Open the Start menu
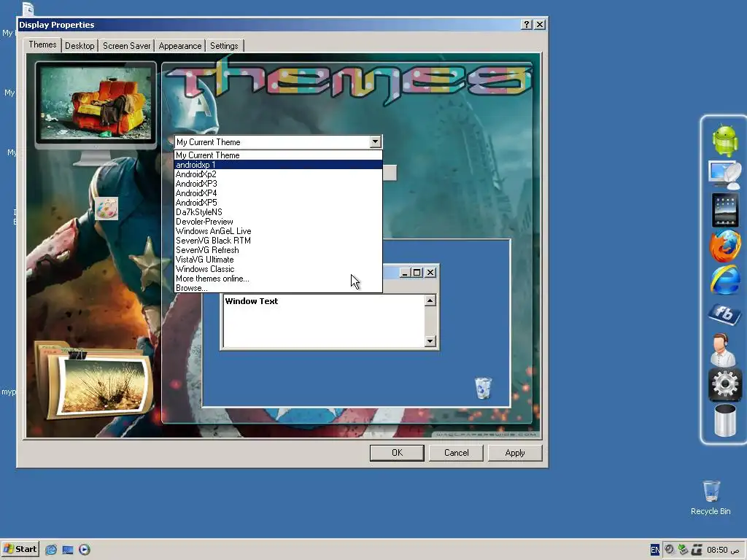This screenshot has height=560, width=747. pyautogui.click(x=20, y=550)
